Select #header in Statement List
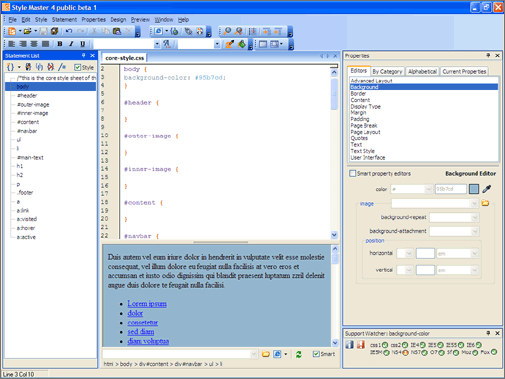This screenshot has height=379, width=505. pyautogui.click(x=27, y=96)
